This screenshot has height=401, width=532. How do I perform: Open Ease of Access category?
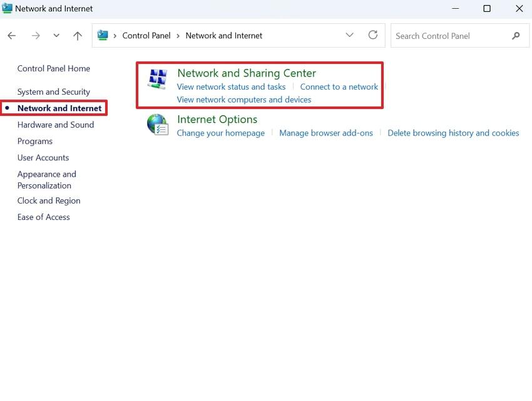tap(43, 217)
